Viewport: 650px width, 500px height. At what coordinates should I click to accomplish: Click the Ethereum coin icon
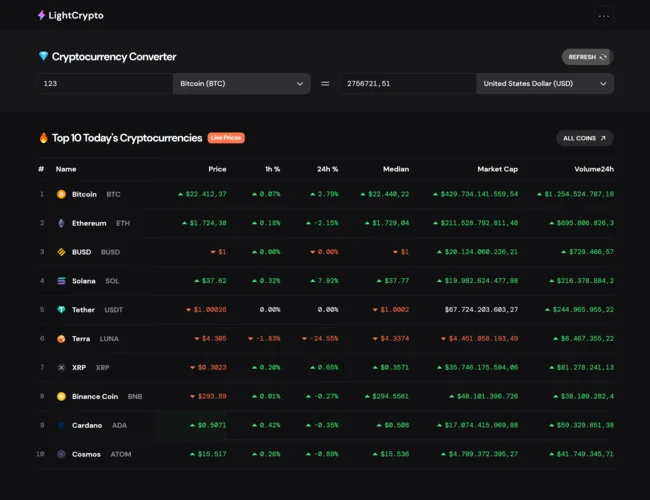(x=61, y=223)
